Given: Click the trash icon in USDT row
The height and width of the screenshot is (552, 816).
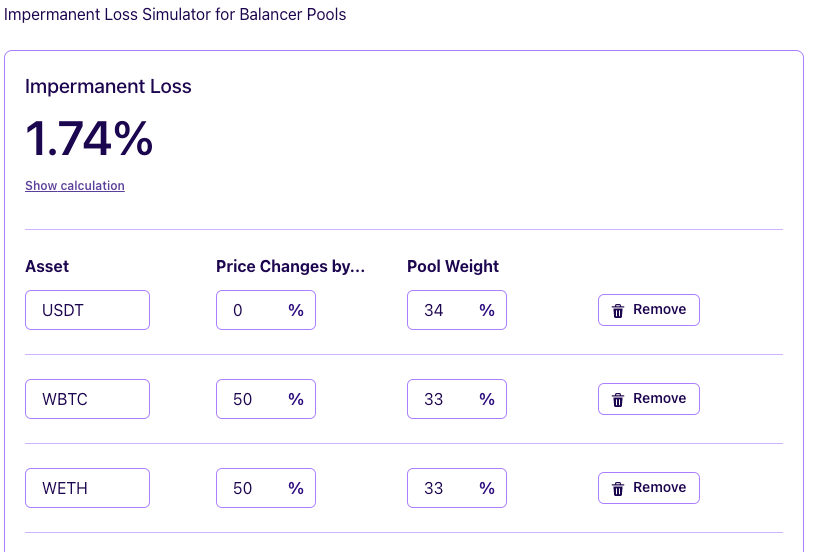Looking at the screenshot, I should point(618,311).
